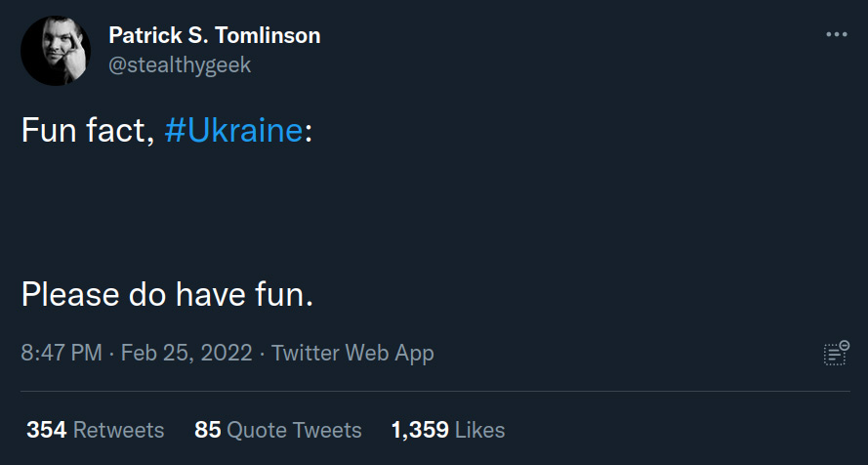This screenshot has width=868, height=465.
Task: Click the small icon right of Twitter Web App
Action: click(835, 354)
